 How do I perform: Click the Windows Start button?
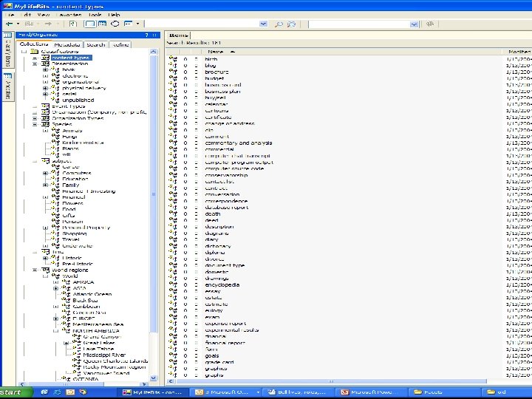16,392
